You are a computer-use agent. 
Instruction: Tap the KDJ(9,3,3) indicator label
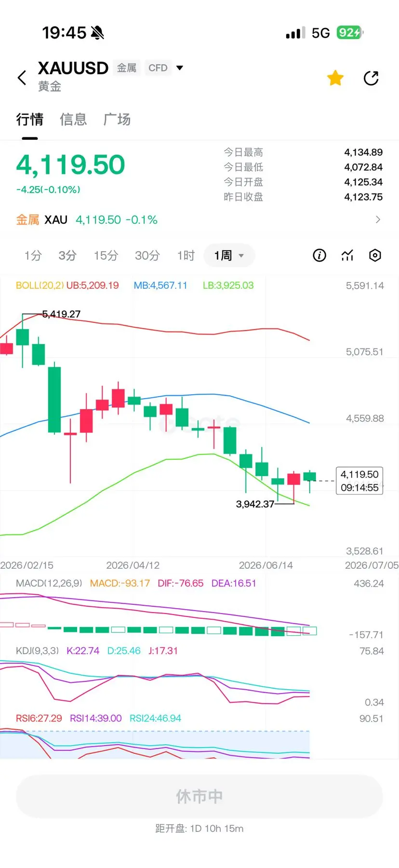(37, 651)
